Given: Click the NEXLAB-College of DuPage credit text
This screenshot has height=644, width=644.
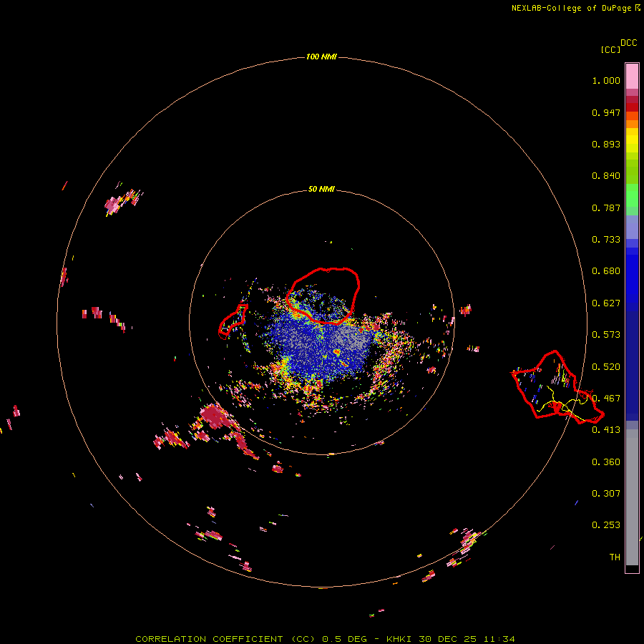Looking at the screenshot, I should 571,8.
